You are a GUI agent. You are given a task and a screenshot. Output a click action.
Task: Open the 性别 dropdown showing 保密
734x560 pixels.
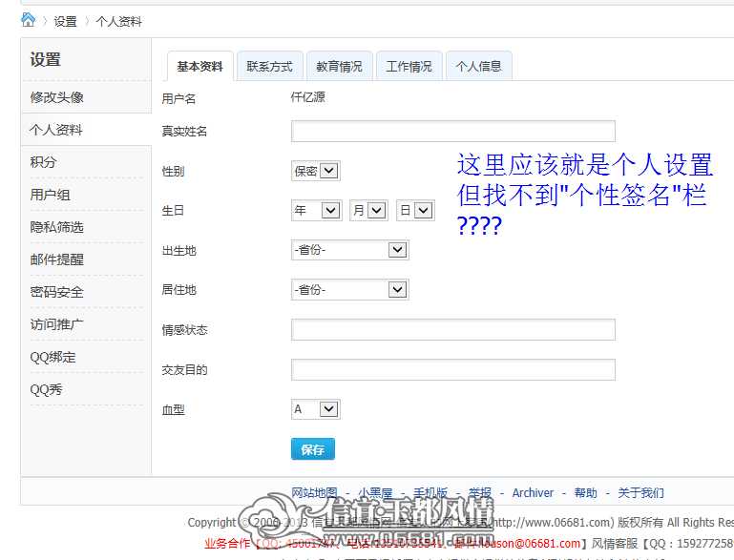tap(315, 171)
